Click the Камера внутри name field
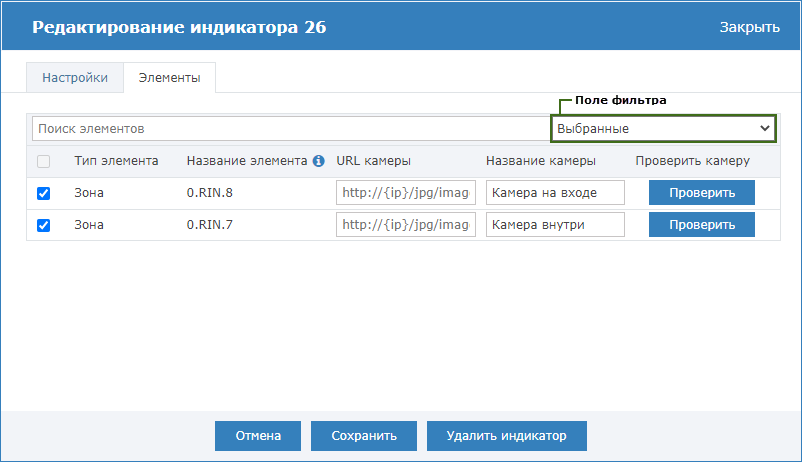The height and width of the screenshot is (462, 802). (x=555, y=225)
